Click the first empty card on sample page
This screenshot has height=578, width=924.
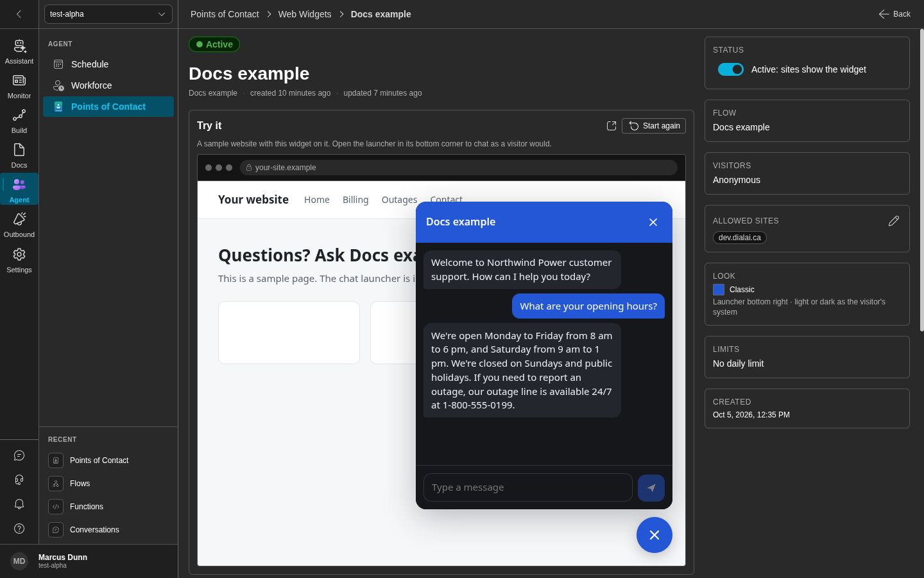coord(289,333)
